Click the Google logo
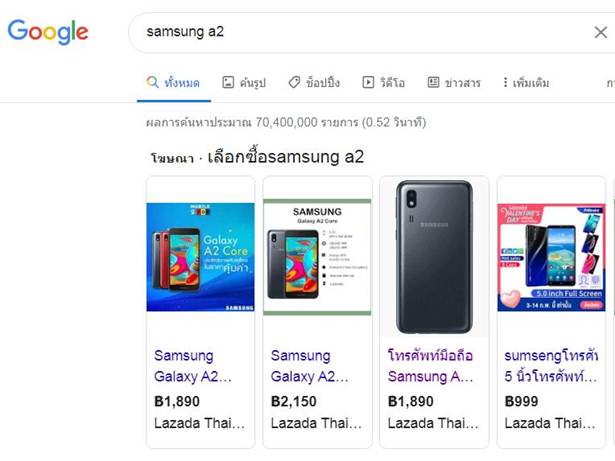 (x=48, y=32)
